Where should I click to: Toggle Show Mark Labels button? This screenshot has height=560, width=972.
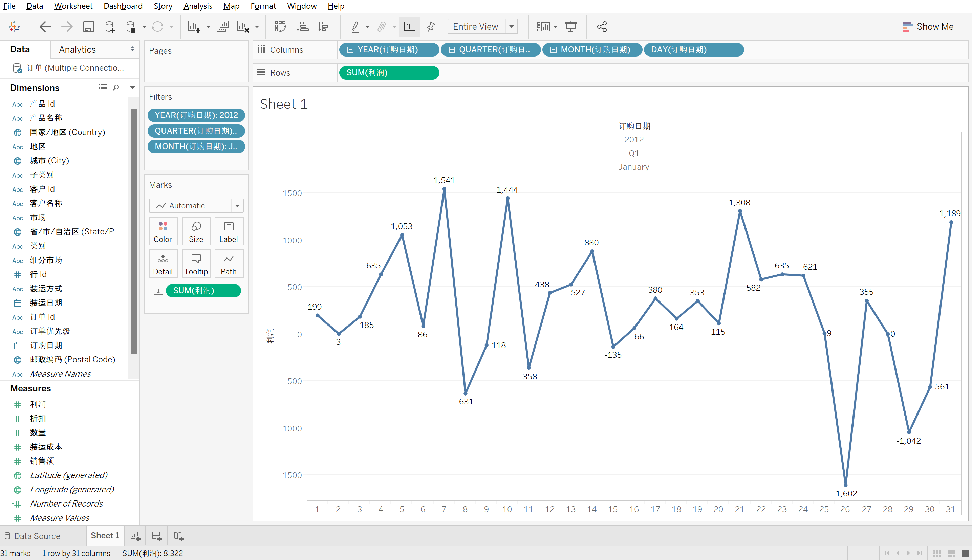pyautogui.click(x=409, y=26)
